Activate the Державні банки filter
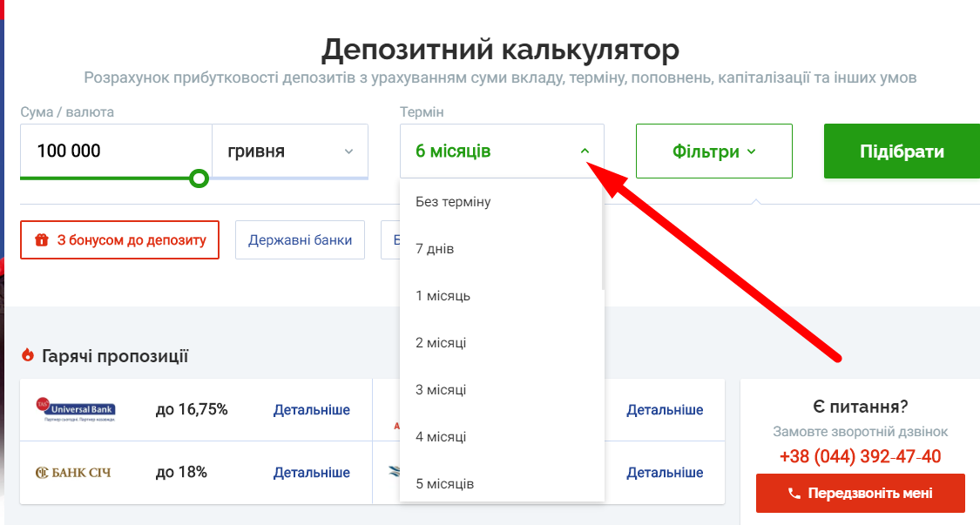This screenshot has height=525, width=980. tap(300, 240)
